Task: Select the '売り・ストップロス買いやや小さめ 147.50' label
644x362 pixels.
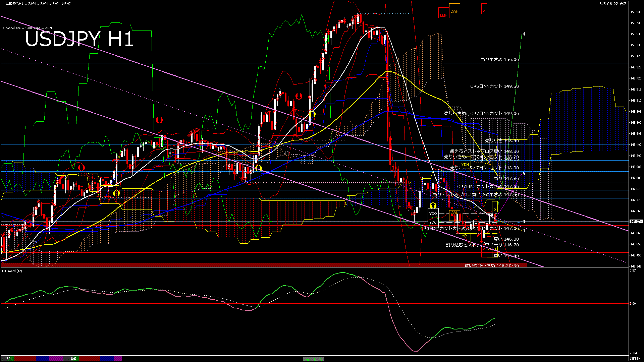Action: pyautogui.click(x=476, y=194)
